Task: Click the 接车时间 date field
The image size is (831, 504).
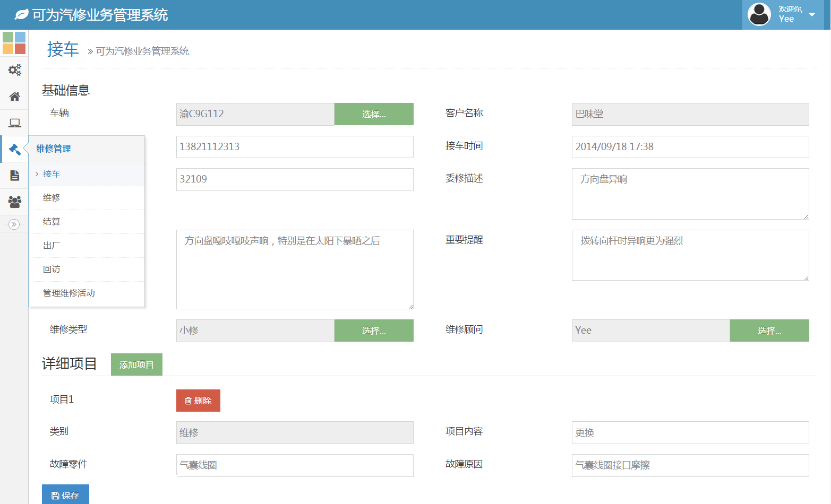Action: tap(690, 147)
